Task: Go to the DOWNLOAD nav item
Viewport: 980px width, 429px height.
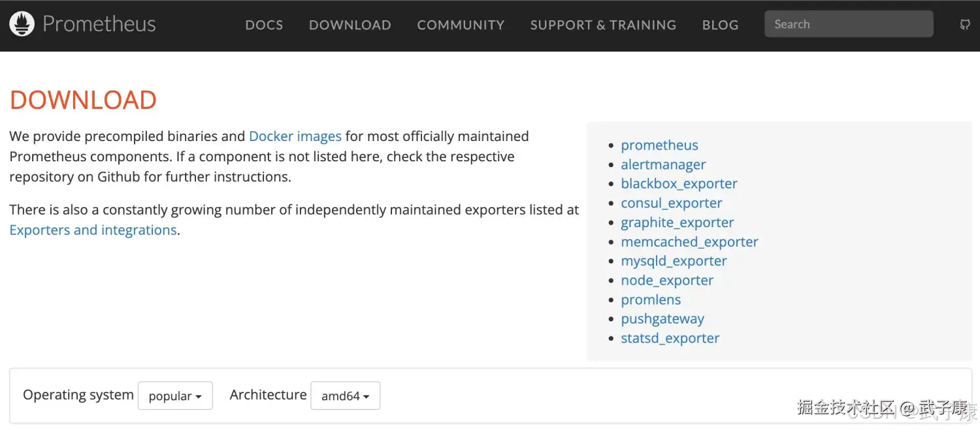Action: pos(350,25)
